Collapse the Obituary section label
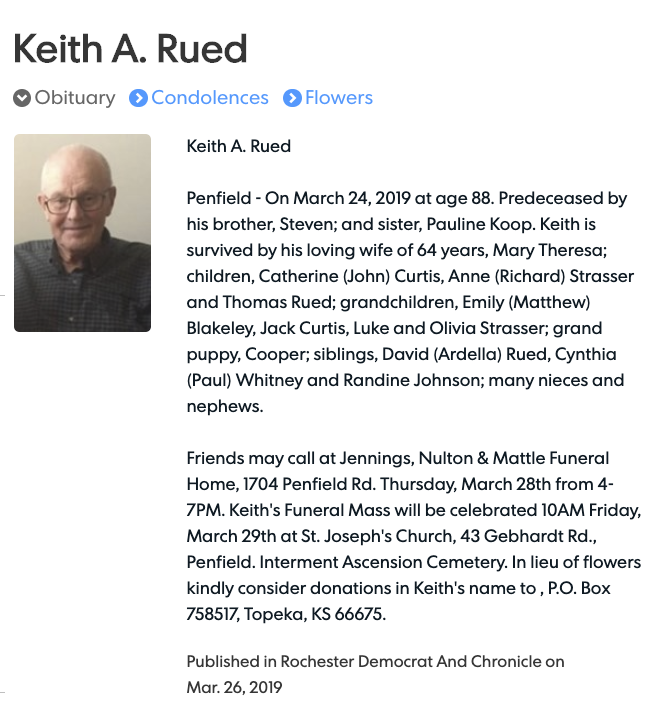The image size is (660, 704). coord(75,98)
